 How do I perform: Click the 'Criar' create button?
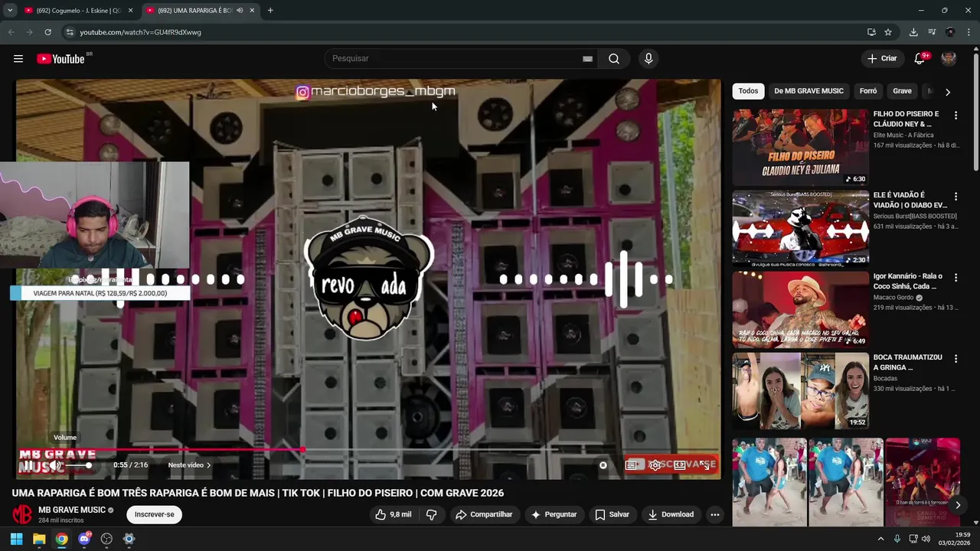(882, 59)
